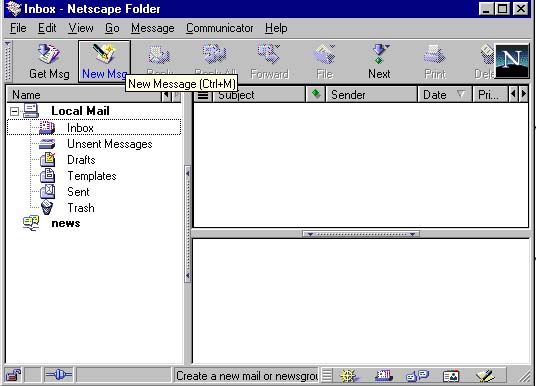Viewport: 536px width, 386px height.
Task: Click the toolbar collapse grip handle
Action: coord(8,62)
